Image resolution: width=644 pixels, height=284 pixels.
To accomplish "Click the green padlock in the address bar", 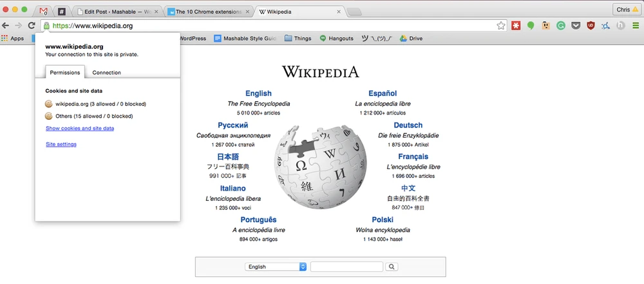I will pos(46,26).
